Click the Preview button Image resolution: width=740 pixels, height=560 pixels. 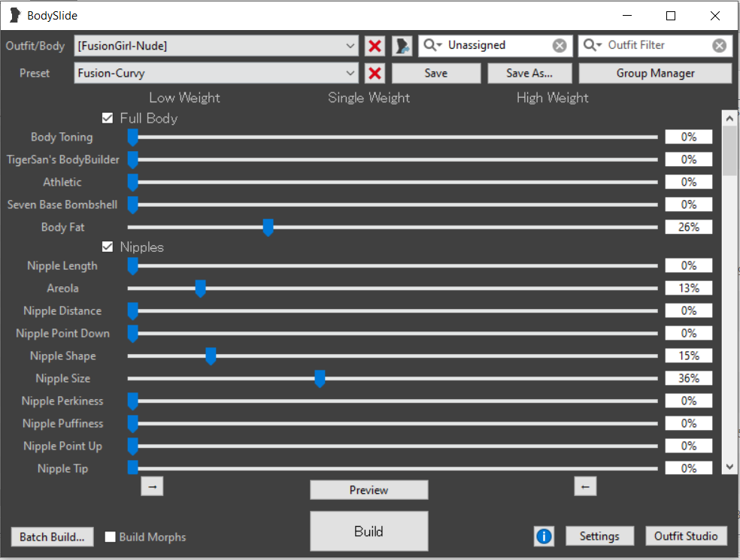coord(369,490)
